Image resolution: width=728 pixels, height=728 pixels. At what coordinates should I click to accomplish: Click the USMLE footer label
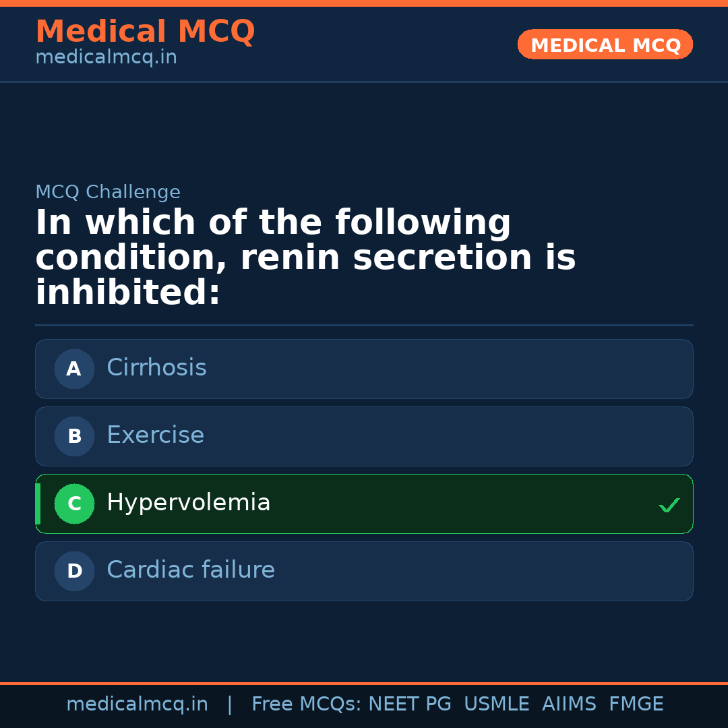click(x=497, y=704)
